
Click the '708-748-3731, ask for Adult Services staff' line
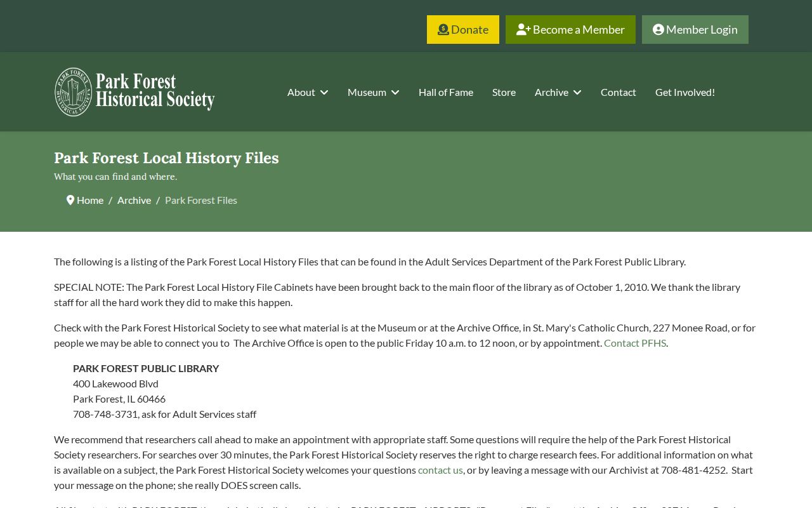pyautogui.click(x=165, y=414)
